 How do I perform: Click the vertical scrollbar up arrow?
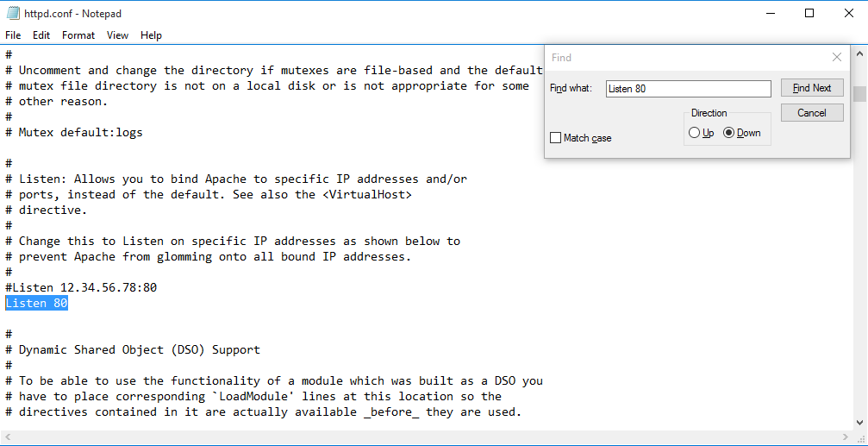tap(859, 53)
